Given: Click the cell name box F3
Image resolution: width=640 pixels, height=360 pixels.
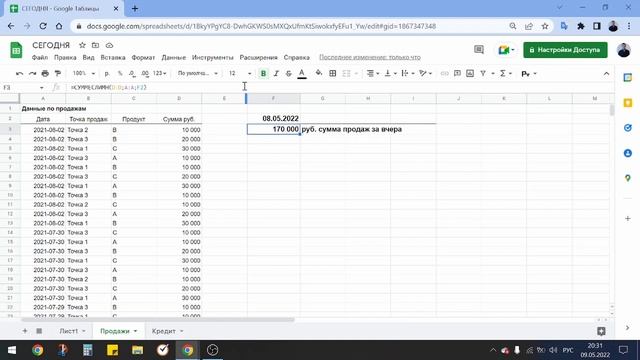Looking at the screenshot, I should click(x=23, y=87).
